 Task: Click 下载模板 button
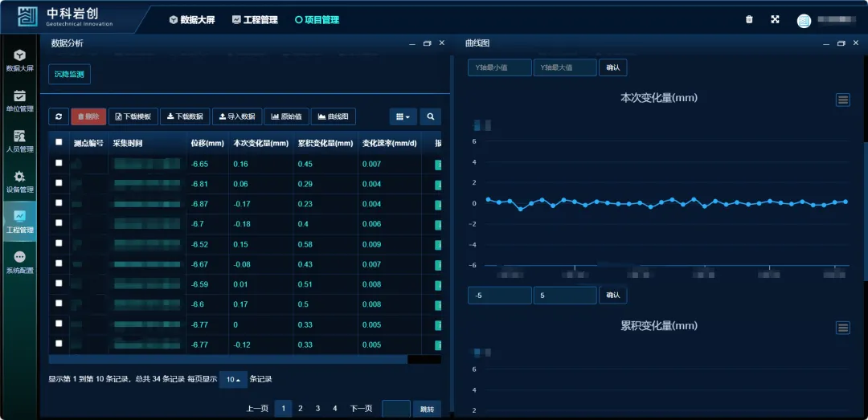point(133,116)
